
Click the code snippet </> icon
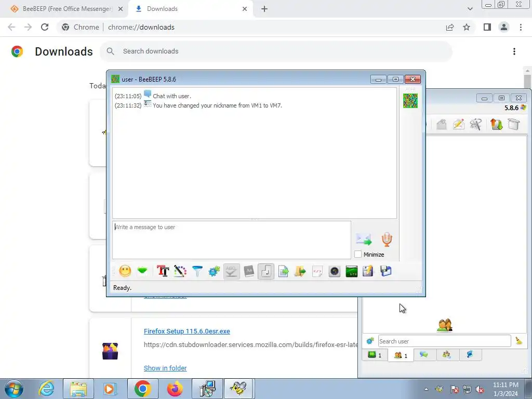pos(317,271)
